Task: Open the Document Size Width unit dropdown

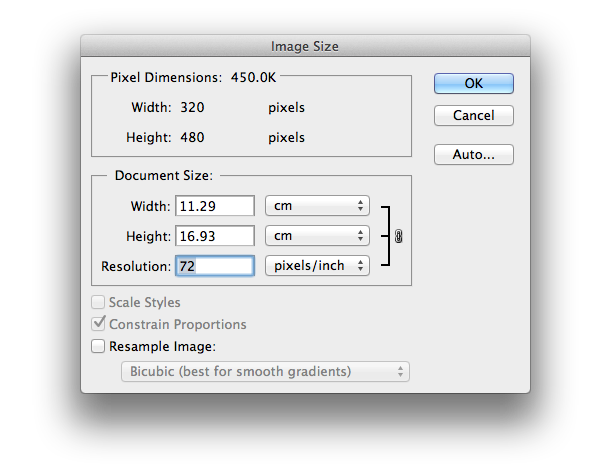Action: pos(317,206)
